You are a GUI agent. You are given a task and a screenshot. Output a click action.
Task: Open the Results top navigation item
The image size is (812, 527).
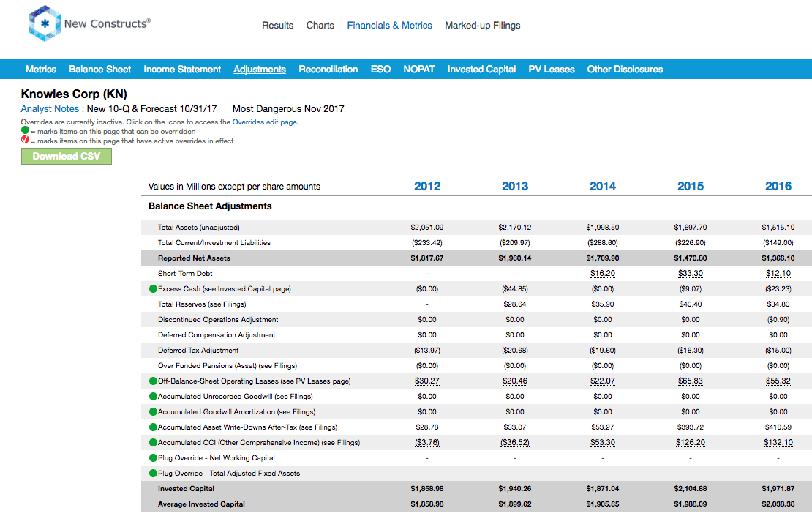point(277,26)
